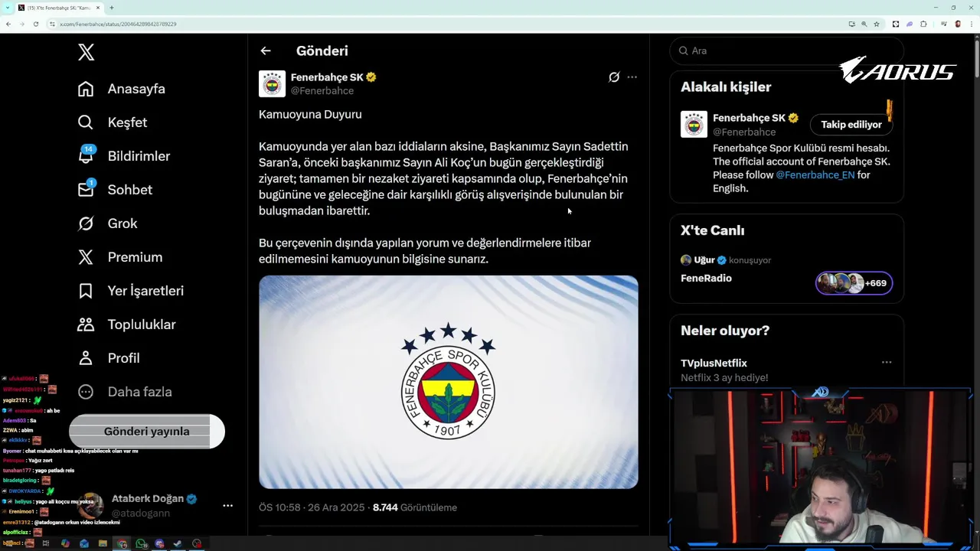Open Copilot from taskbar
The height and width of the screenshot is (551, 980).
65,543
